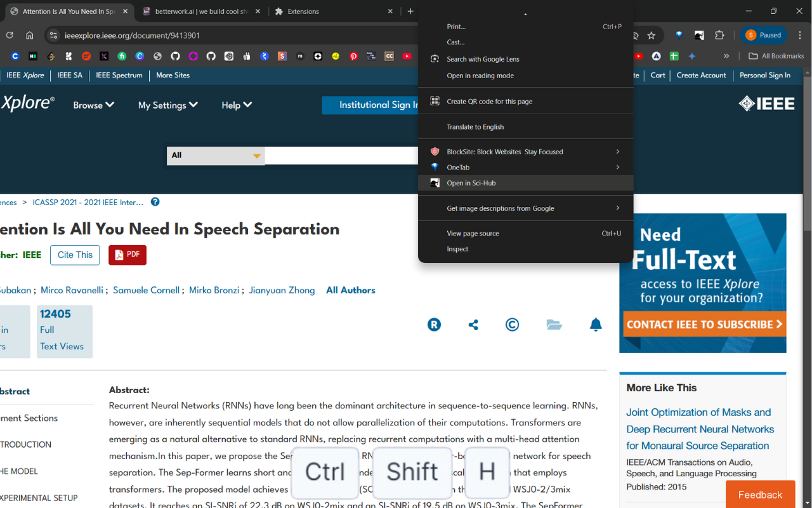Open the Feedback button
812x508 pixels.
click(x=760, y=495)
